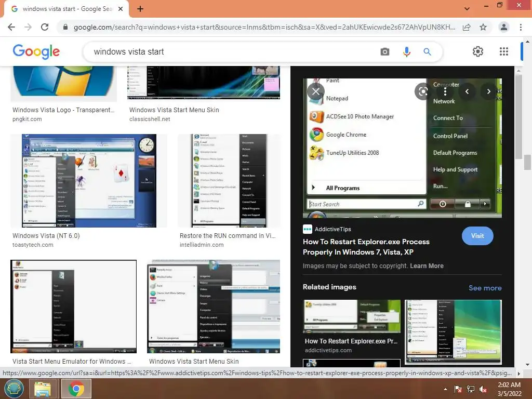Open network tray icon
This screenshot has width=532, height=399.
(471, 389)
